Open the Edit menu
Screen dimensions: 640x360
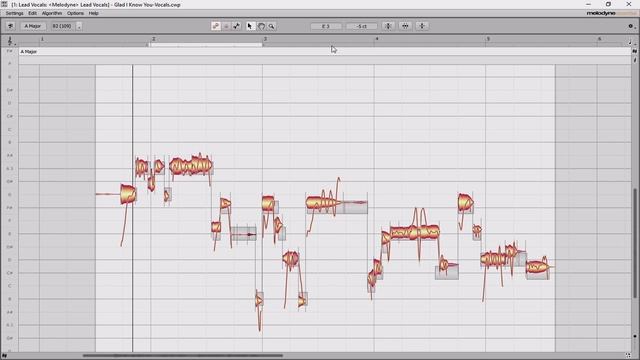coord(32,13)
